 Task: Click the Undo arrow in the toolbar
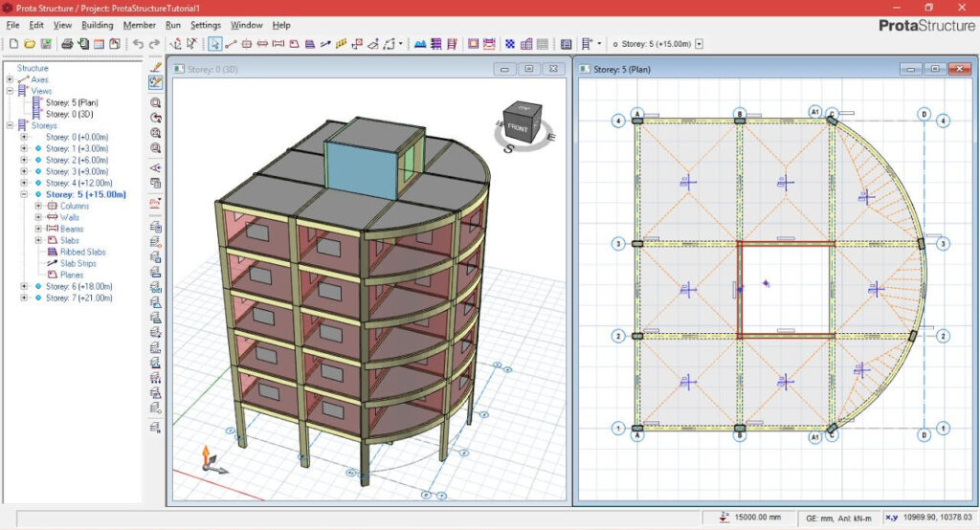[x=138, y=44]
